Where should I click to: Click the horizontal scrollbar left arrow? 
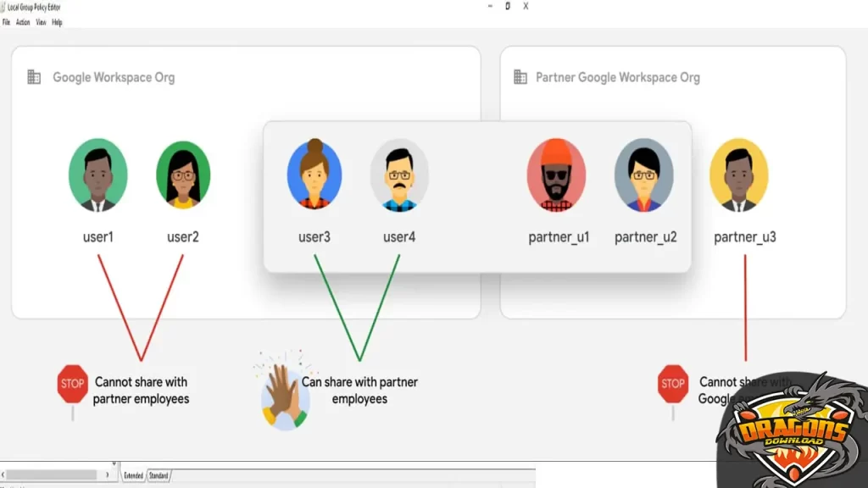point(3,475)
